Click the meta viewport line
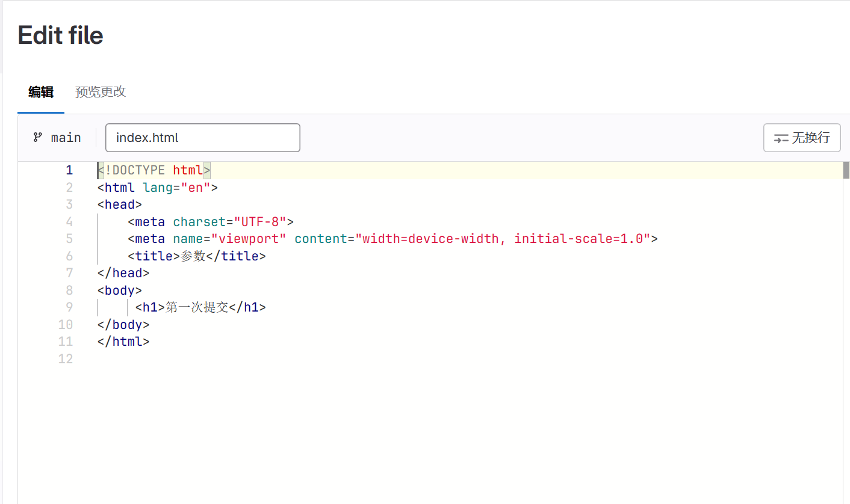Screen dimensions: 850x504 point(392,239)
